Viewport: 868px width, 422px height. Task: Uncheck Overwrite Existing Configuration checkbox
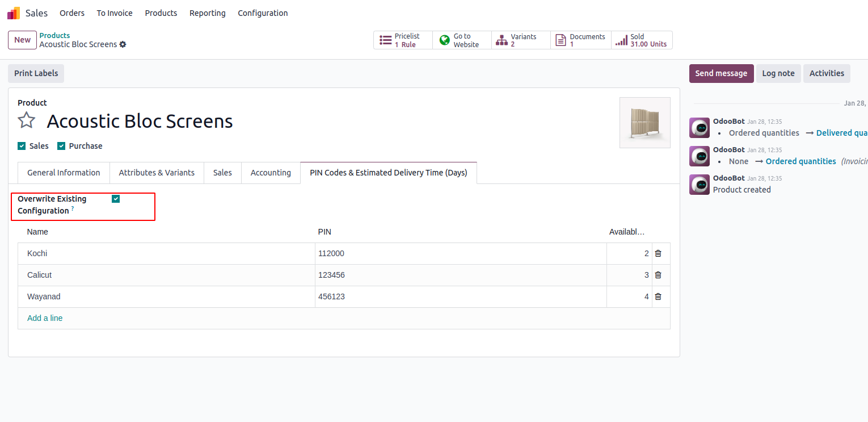click(x=116, y=199)
